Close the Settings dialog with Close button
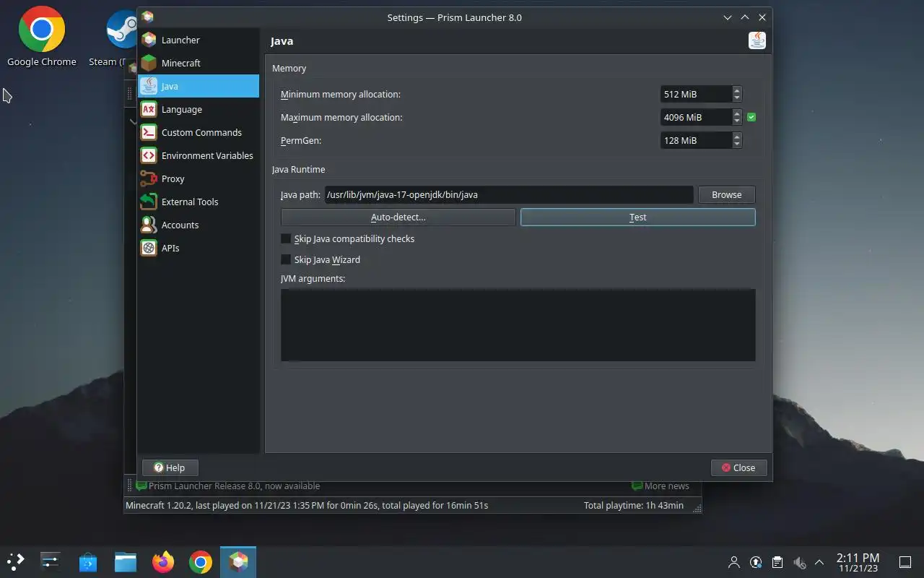 tap(738, 467)
